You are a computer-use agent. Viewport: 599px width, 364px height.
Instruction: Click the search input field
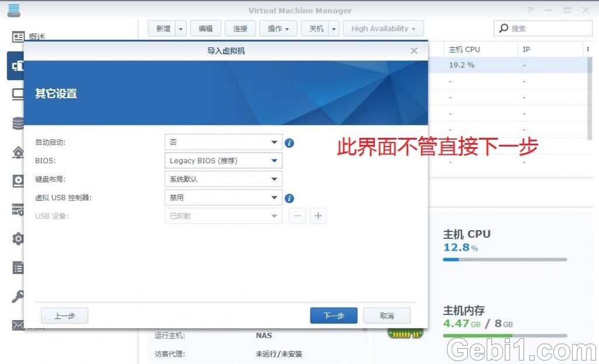pos(543,28)
